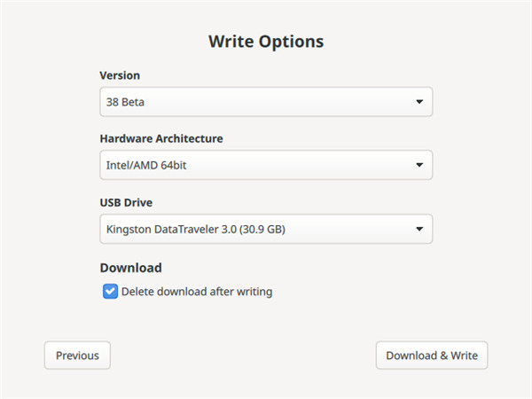Screen dimensions: 532x399
Task: Click the word "Write" in Download & Write
Action: click(x=464, y=356)
